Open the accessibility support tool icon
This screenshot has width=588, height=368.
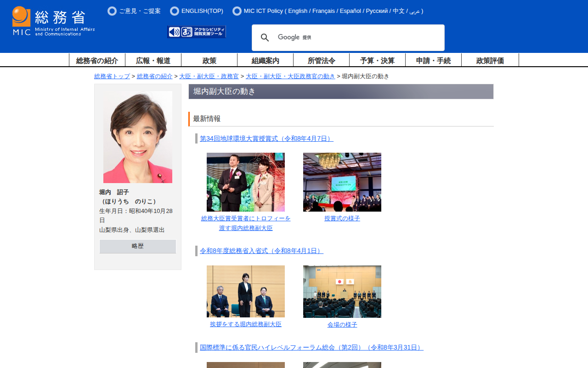197,32
